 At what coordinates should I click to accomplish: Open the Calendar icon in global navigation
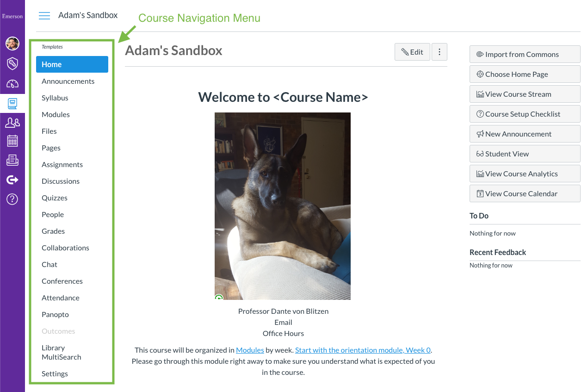tap(12, 141)
